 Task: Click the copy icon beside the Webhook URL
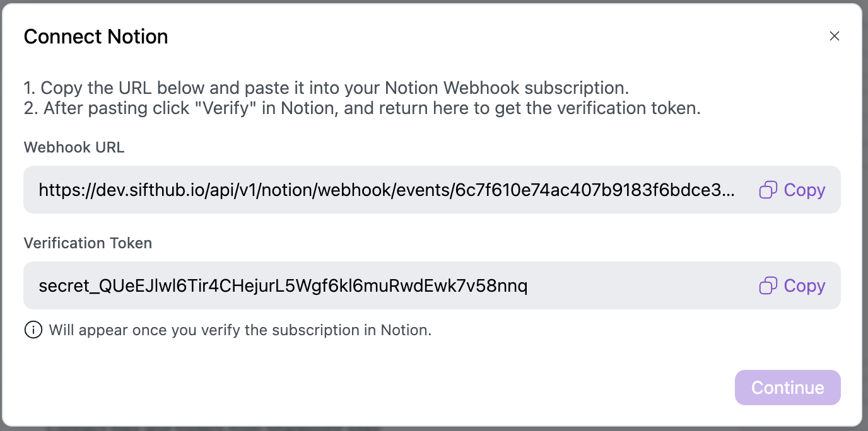768,190
